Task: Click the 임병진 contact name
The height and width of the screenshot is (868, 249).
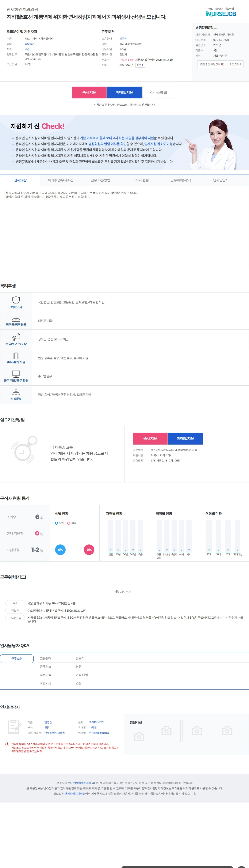Action: tap(48, 722)
